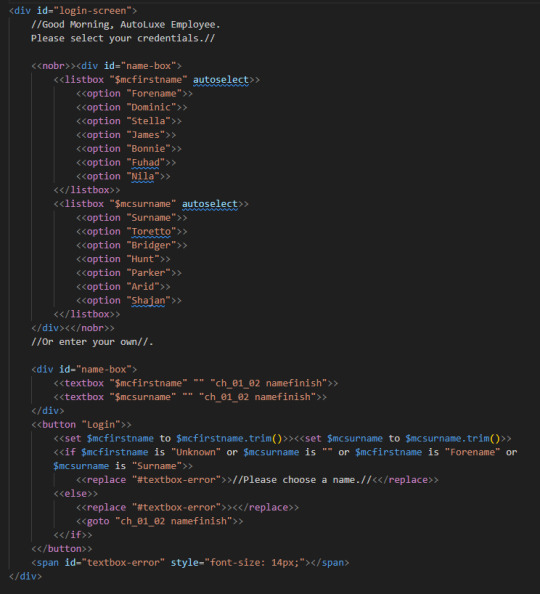Click the option "Surname" line
This screenshot has height=594, width=540.
point(131,218)
